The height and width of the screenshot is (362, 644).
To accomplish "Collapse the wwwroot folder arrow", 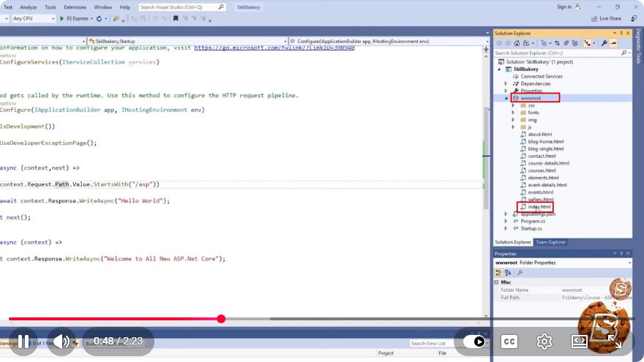I will pyautogui.click(x=506, y=98).
